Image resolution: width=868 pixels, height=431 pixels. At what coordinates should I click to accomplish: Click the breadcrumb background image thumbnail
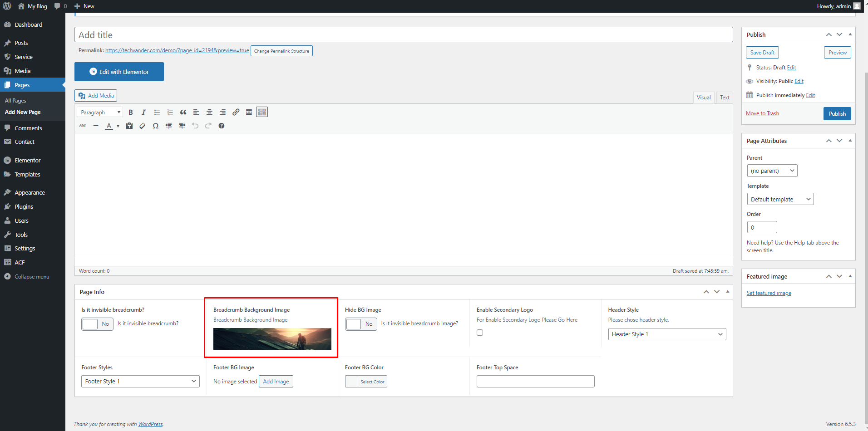click(272, 339)
